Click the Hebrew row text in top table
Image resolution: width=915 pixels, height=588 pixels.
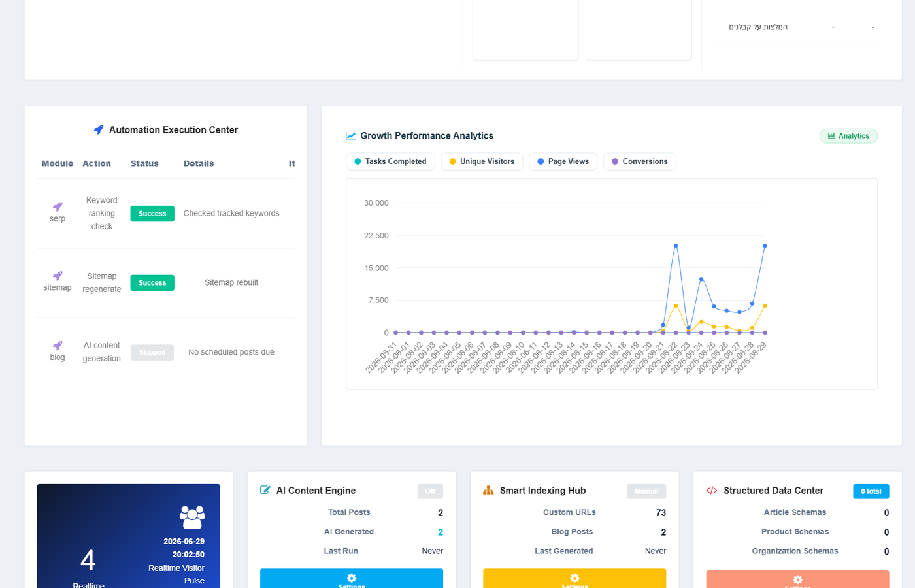click(x=758, y=27)
